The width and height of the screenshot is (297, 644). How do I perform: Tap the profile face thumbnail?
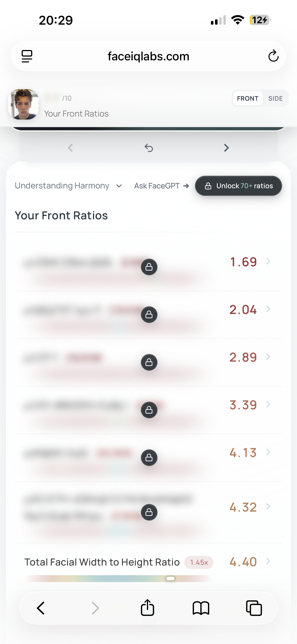[23, 104]
